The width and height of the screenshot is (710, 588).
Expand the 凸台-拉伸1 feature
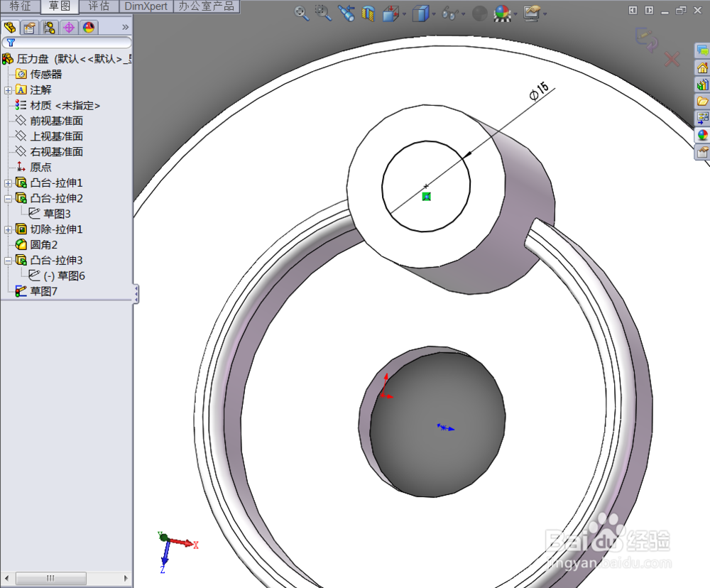[8, 183]
